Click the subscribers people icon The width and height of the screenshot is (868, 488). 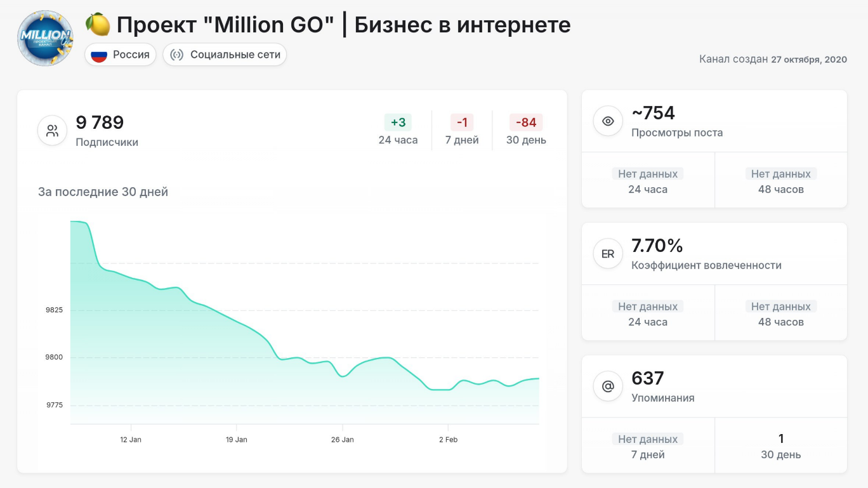click(x=52, y=131)
